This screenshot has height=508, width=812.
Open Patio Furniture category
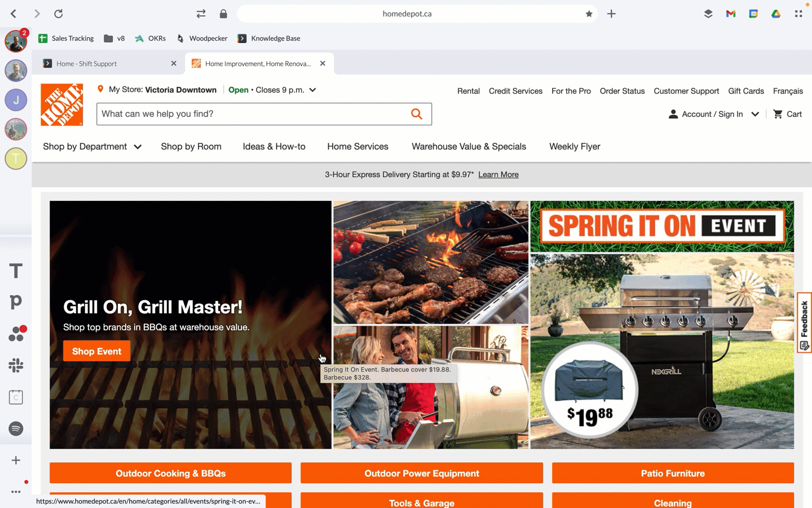[673, 473]
